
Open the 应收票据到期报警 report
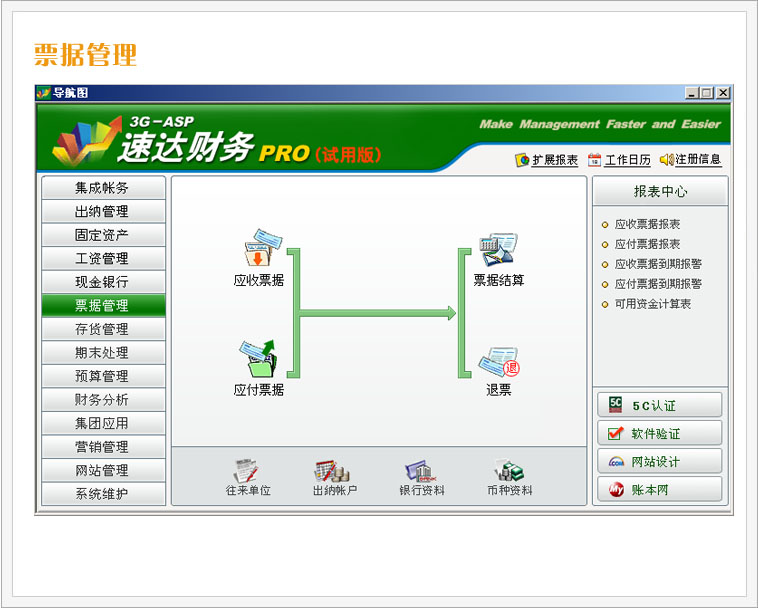coord(658,264)
